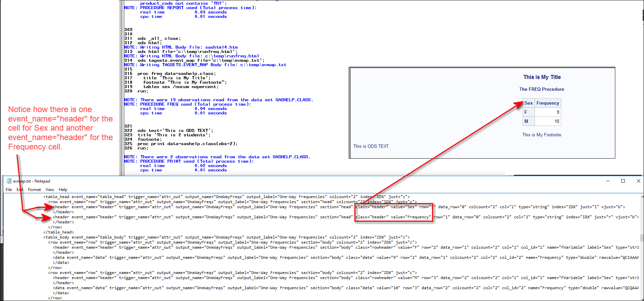The image size is (644, 301).
Task: Click the 'PROCEDURE FREQ used' note
Action: pos(188,104)
